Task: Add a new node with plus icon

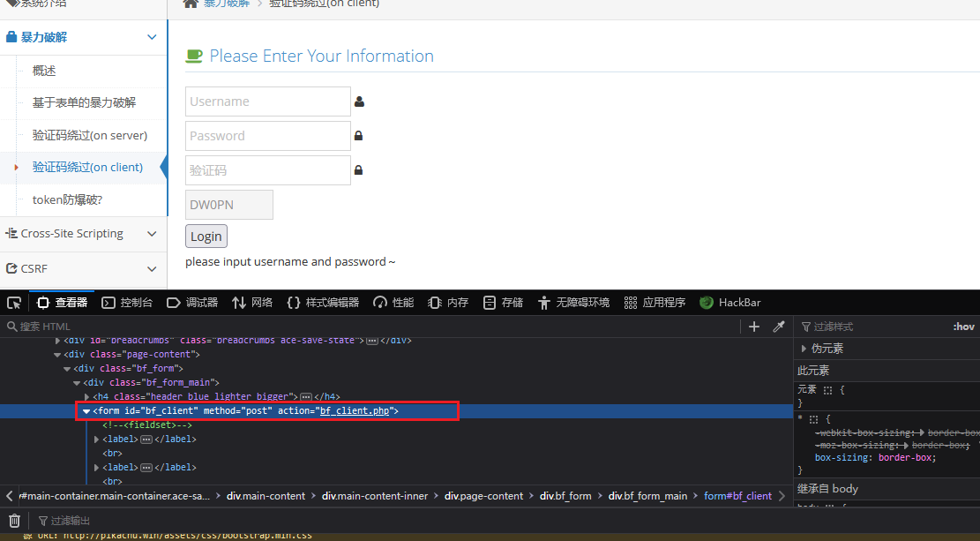Action: (x=754, y=327)
